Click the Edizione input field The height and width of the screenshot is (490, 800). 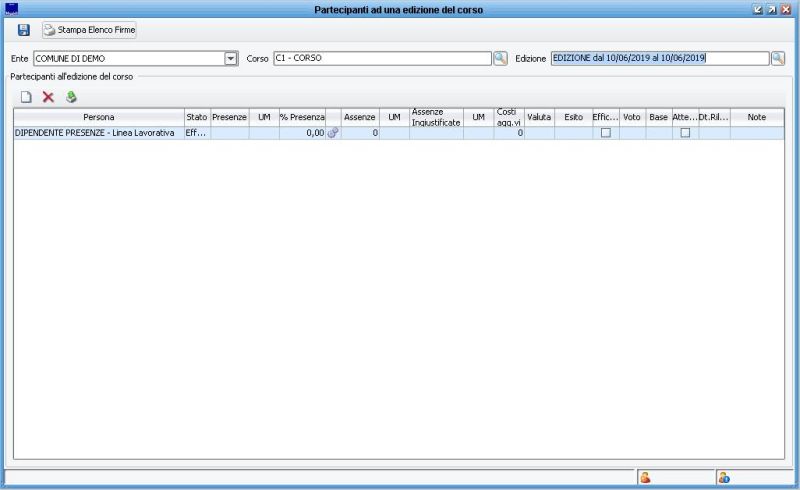pyautogui.click(x=660, y=58)
